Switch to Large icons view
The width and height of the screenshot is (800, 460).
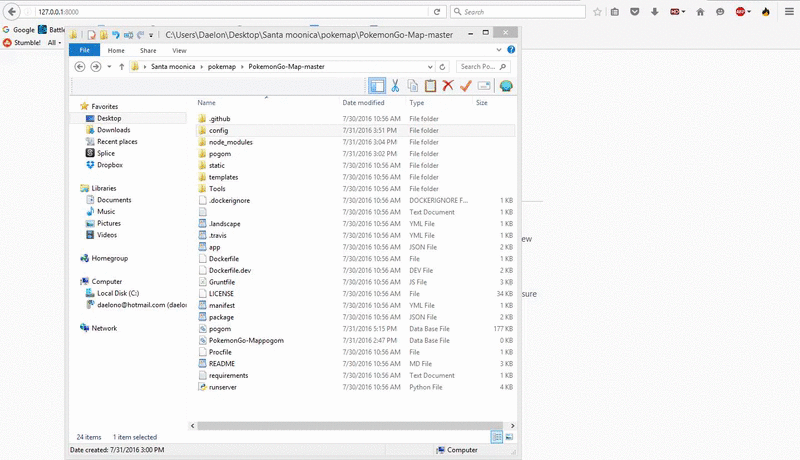click(509, 437)
